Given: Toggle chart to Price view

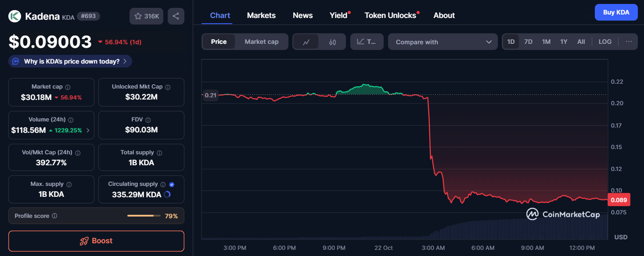Looking at the screenshot, I should pos(219,42).
